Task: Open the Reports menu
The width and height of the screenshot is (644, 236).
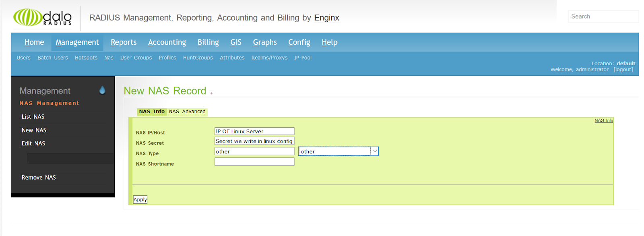Action: (124, 42)
